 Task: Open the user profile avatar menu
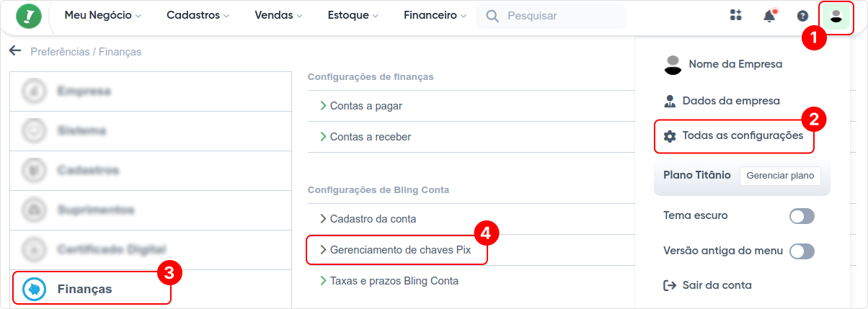836,17
